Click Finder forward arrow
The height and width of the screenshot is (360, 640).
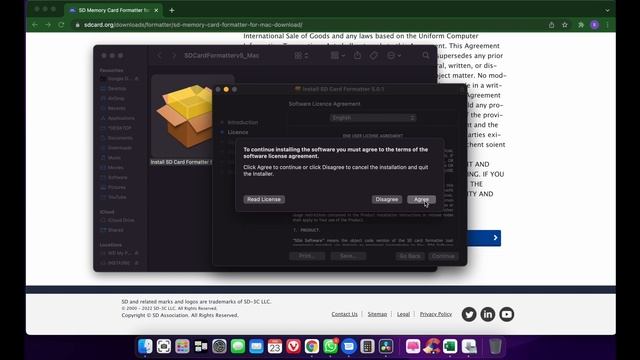(x=174, y=56)
